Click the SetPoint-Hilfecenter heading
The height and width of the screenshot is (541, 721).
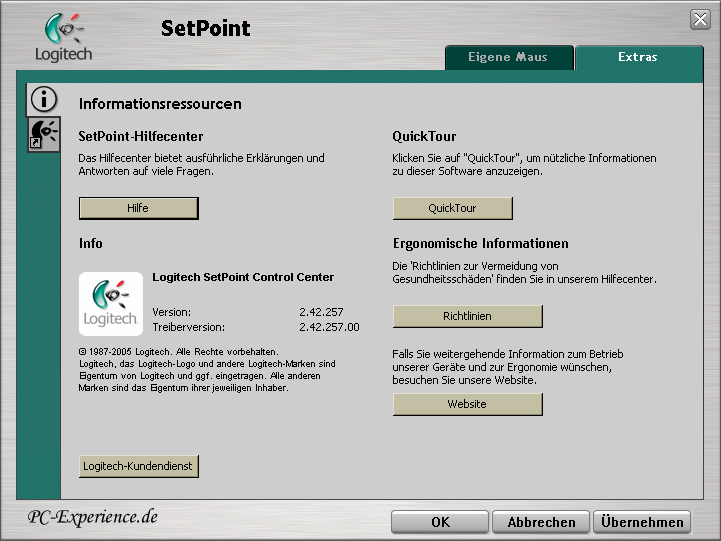pos(141,137)
